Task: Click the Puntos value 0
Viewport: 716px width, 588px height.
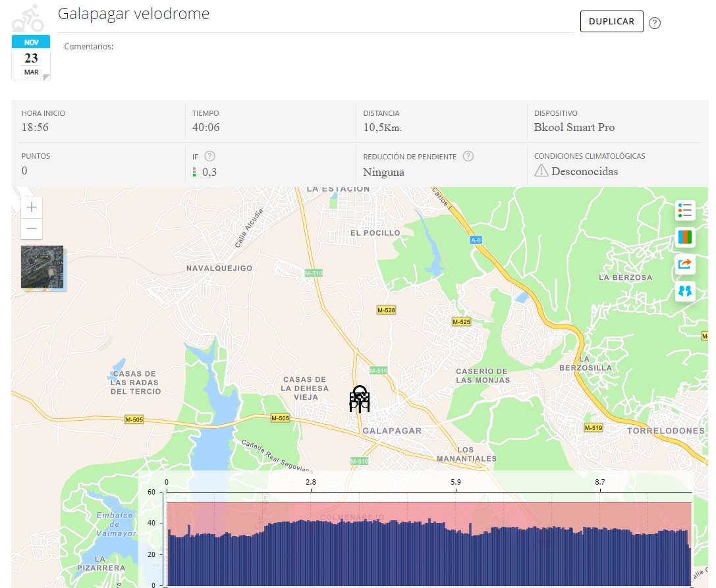Action: tap(24, 171)
